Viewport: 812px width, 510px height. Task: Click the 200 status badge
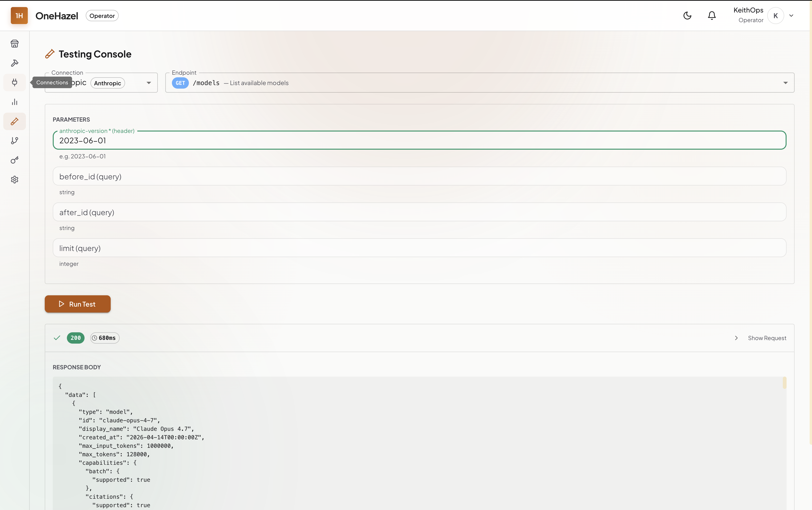(x=76, y=338)
